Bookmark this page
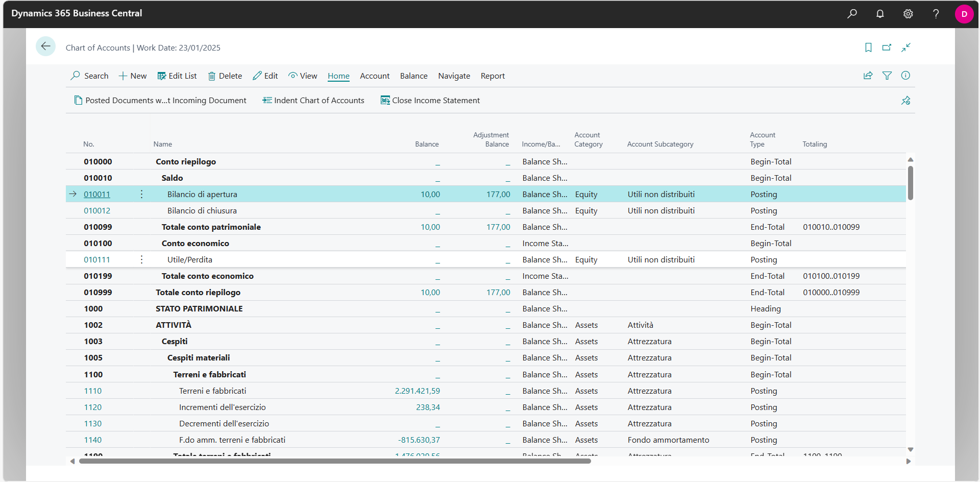980x482 pixels. (868, 47)
